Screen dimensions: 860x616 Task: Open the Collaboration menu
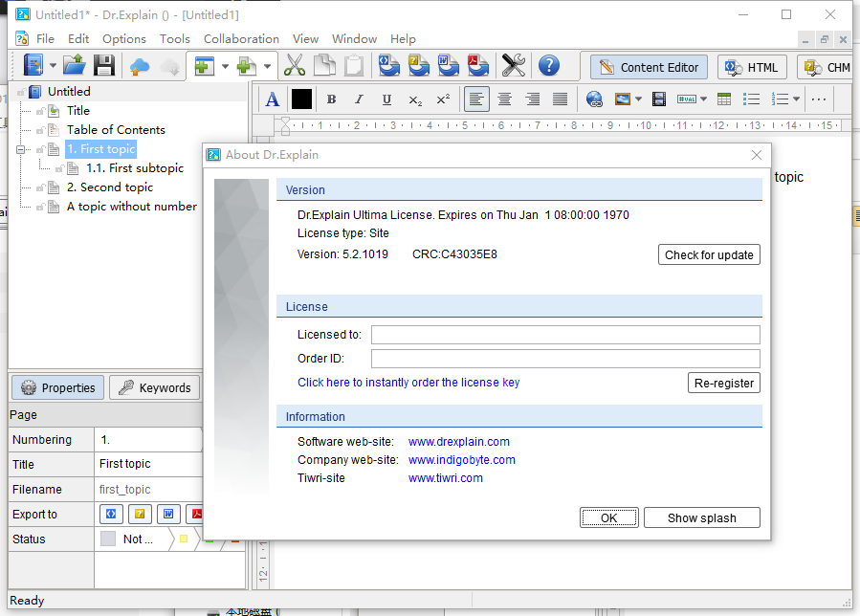241,39
